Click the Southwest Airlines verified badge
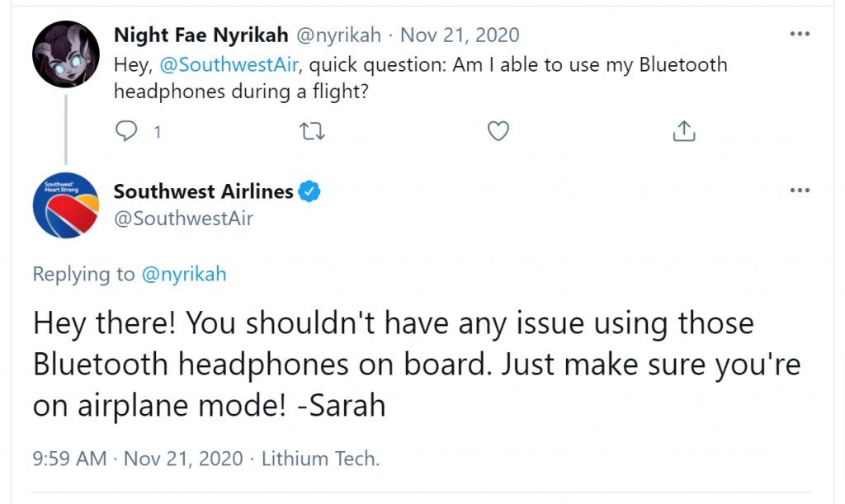The width and height of the screenshot is (845, 504). [x=309, y=191]
